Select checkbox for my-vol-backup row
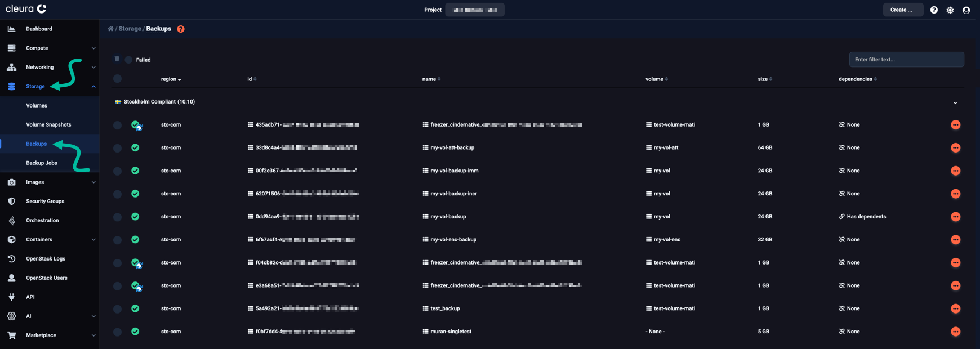 click(117, 217)
